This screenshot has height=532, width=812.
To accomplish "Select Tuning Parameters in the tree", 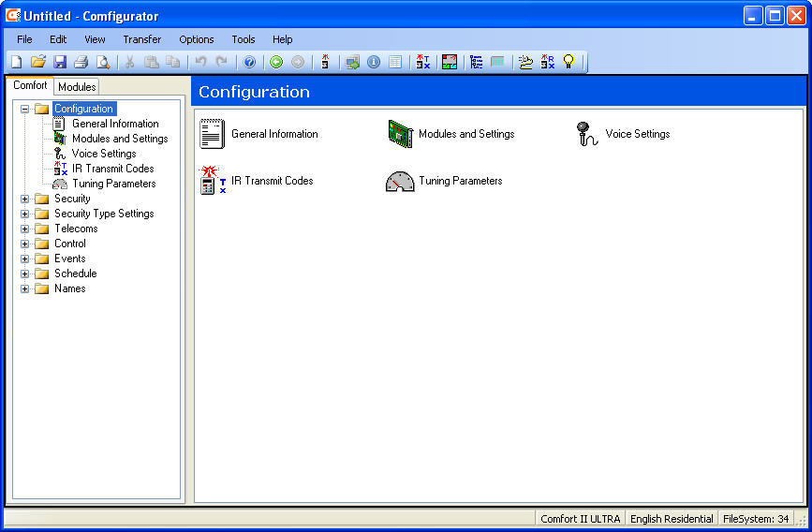I will click(x=114, y=184).
